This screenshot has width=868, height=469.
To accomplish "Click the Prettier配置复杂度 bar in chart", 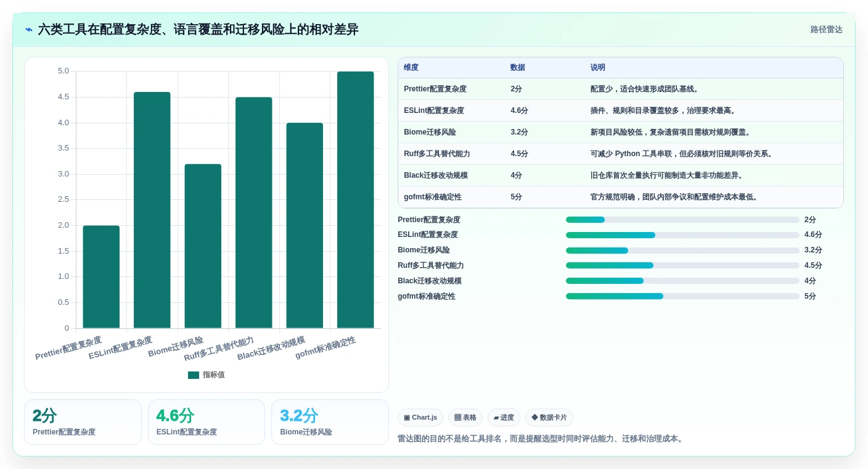I will coord(101,276).
